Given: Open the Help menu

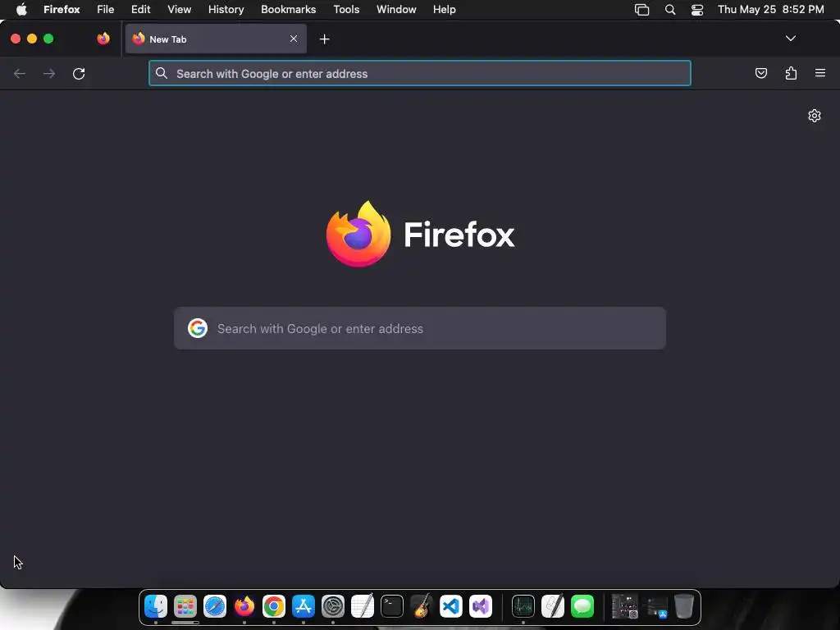Looking at the screenshot, I should click(x=444, y=9).
